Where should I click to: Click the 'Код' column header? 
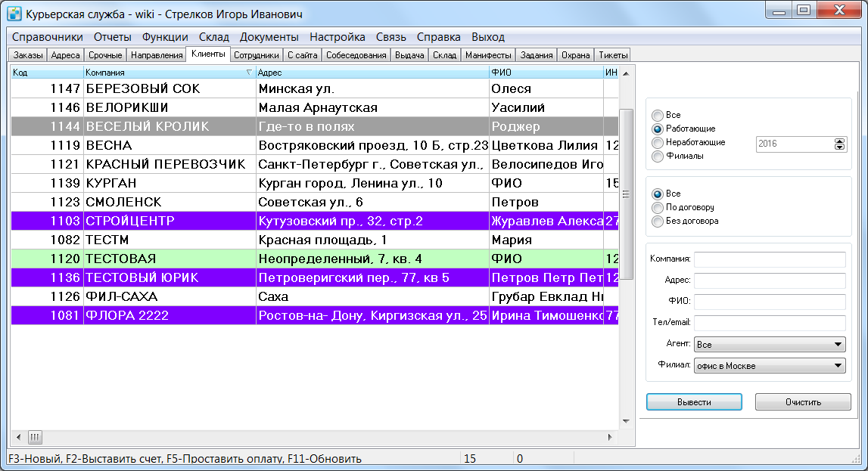coord(47,73)
